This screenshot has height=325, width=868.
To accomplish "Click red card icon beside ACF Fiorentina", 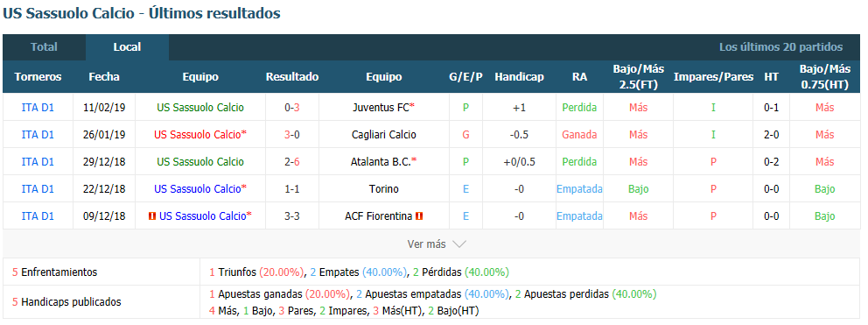I will [x=419, y=216].
